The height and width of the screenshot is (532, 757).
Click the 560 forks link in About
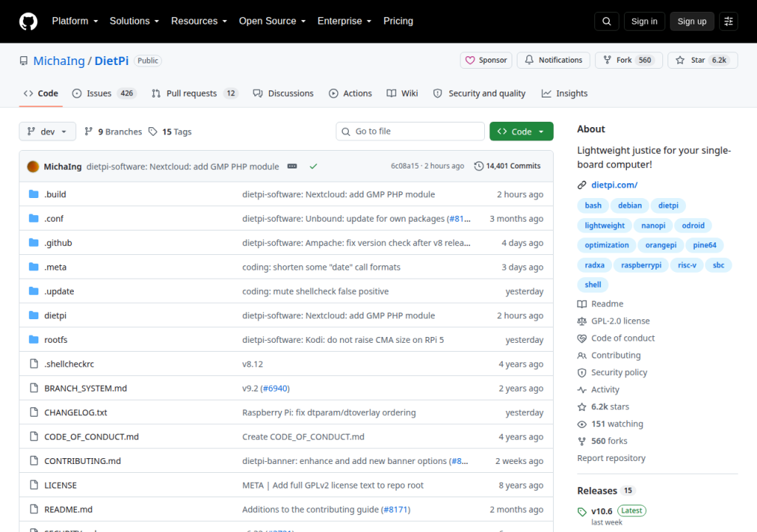[609, 441]
